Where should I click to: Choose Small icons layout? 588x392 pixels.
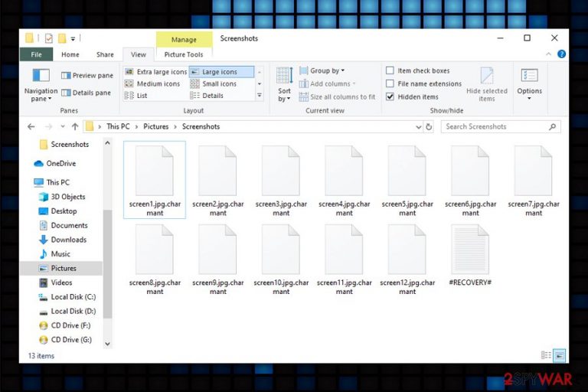(214, 83)
